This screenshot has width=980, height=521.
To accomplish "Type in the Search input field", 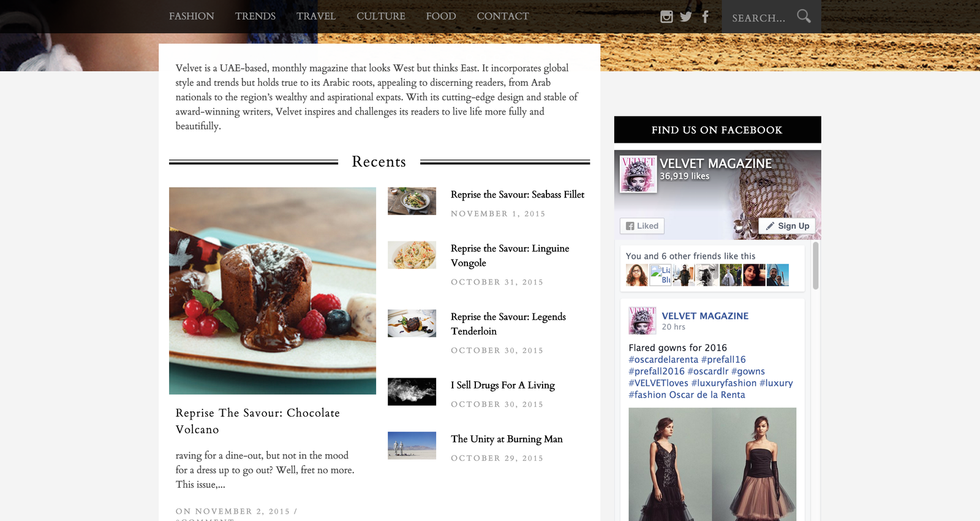I will click(x=759, y=18).
